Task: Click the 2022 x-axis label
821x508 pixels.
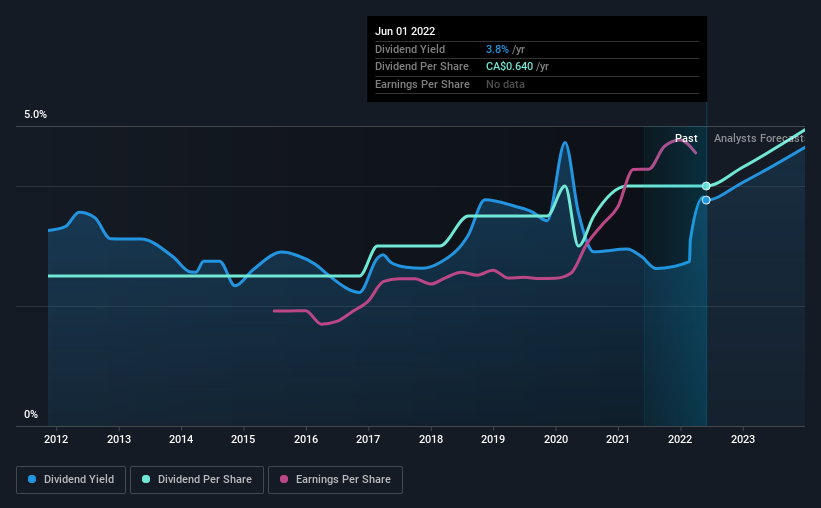Action: pyautogui.click(x=680, y=439)
